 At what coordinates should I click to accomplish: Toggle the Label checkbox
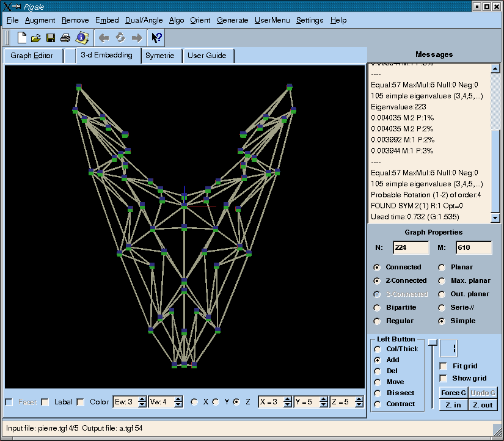tap(45, 402)
